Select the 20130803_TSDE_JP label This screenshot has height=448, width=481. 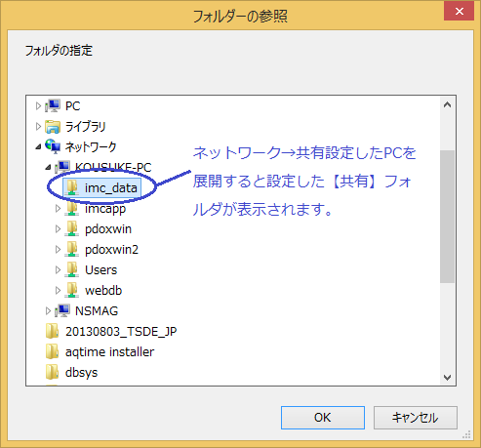[x=121, y=332]
